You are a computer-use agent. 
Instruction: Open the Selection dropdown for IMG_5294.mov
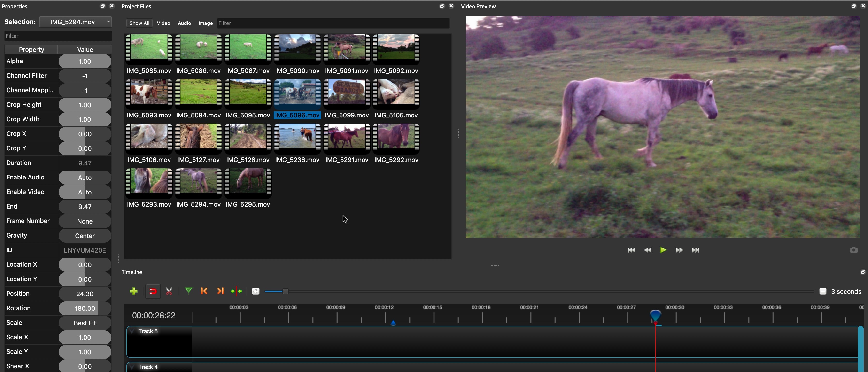coord(108,22)
